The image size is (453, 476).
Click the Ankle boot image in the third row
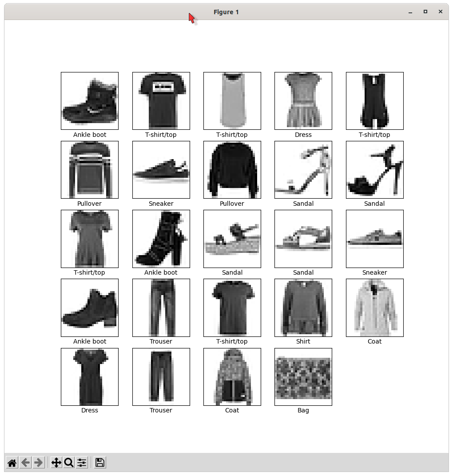(x=161, y=239)
